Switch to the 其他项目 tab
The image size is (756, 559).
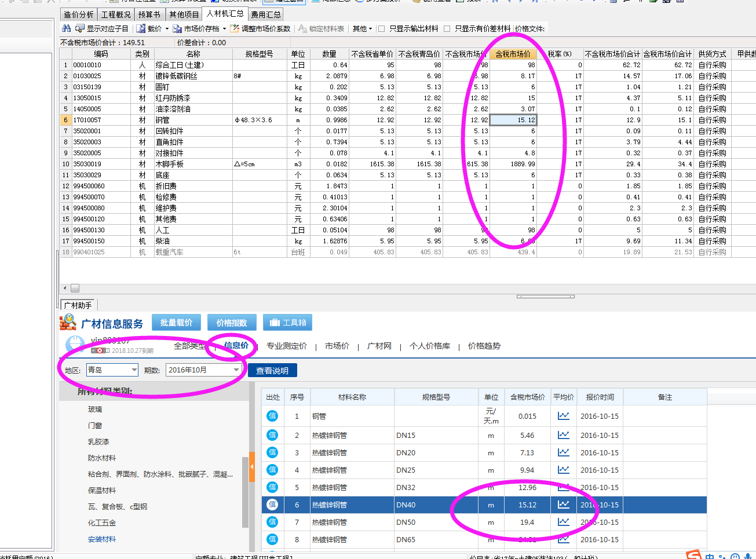(184, 14)
